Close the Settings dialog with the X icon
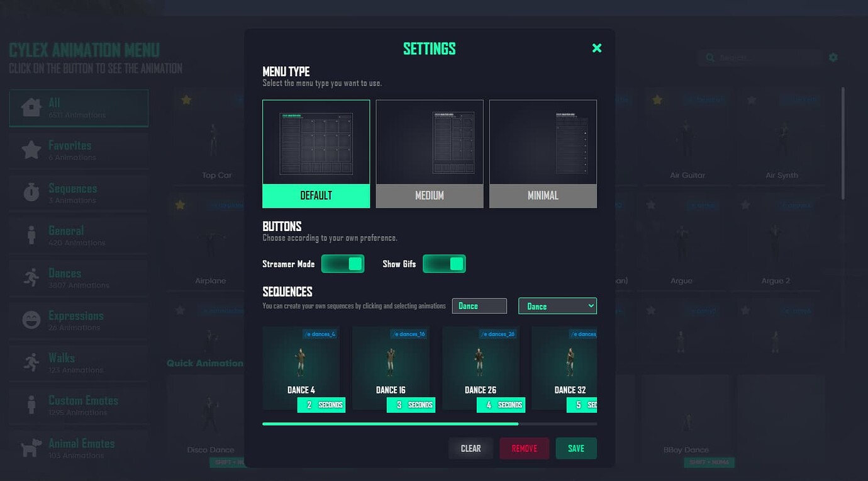 (x=597, y=48)
